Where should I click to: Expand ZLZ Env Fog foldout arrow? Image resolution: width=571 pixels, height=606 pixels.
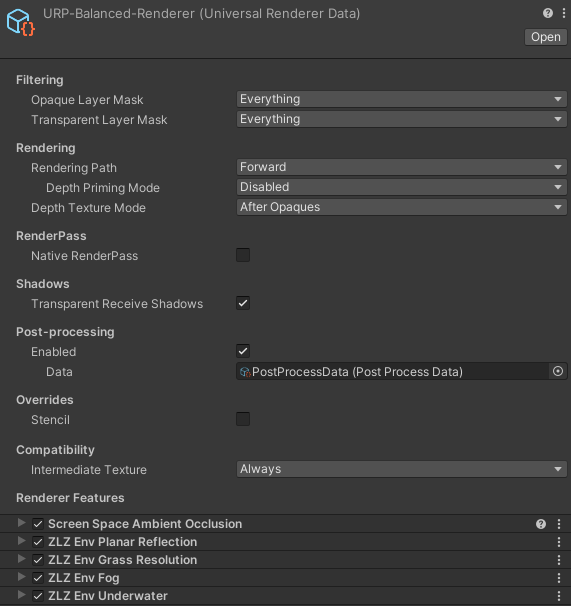[22, 577]
